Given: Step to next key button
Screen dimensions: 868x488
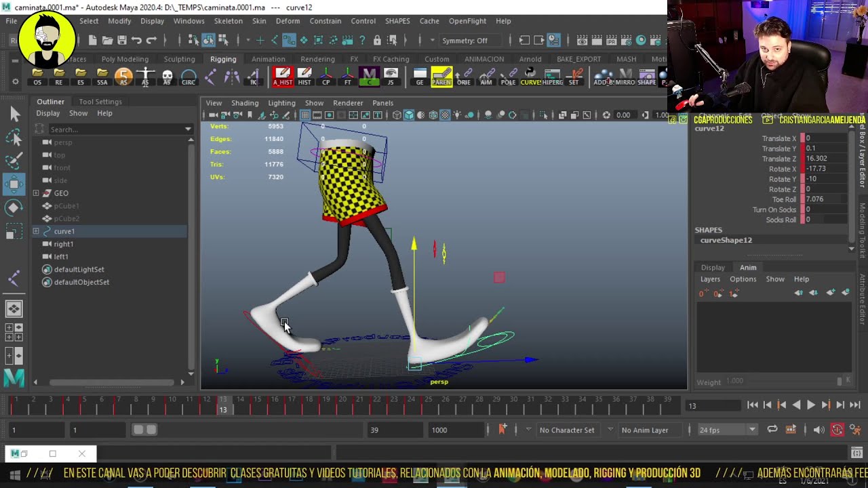Looking at the screenshot, I should [826, 405].
